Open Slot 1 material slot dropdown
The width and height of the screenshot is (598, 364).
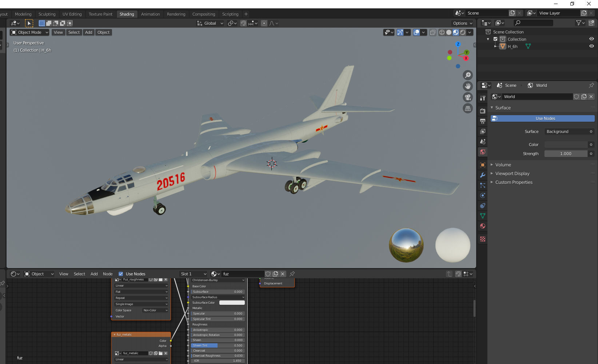tap(193, 274)
